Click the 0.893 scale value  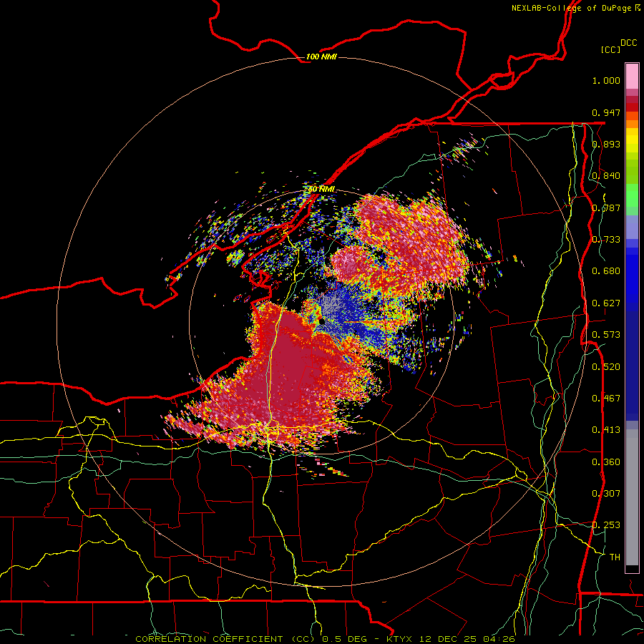pyautogui.click(x=606, y=144)
